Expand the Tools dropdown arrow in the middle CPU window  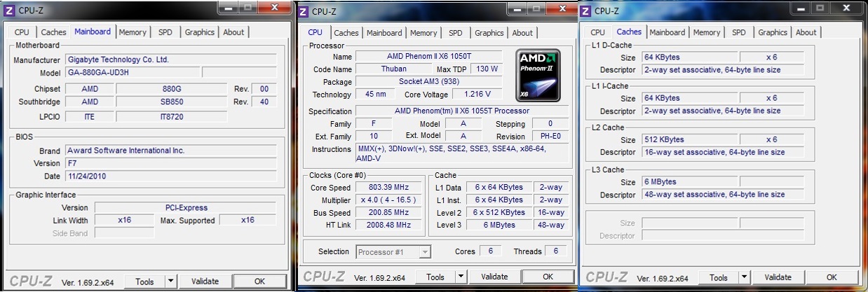pyautogui.click(x=461, y=277)
